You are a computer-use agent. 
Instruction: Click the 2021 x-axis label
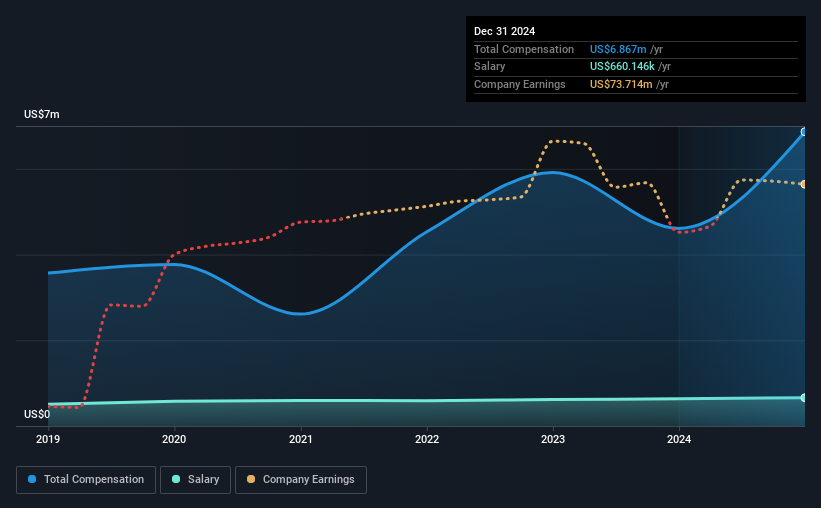(301, 439)
